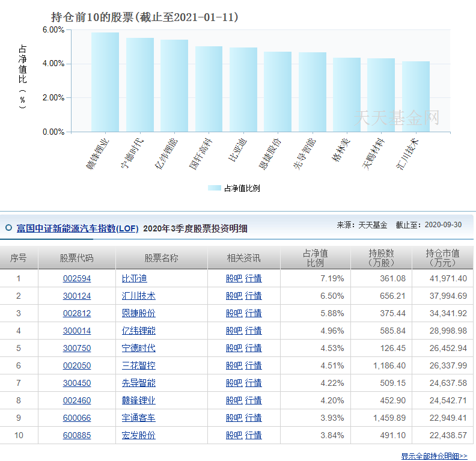Open stock code 600066 link

click(x=77, y=418)
